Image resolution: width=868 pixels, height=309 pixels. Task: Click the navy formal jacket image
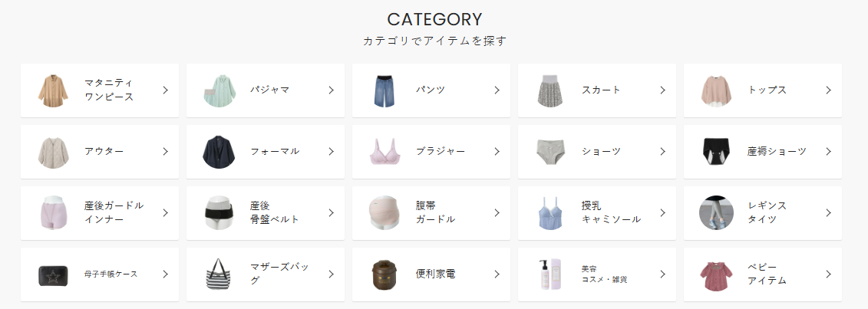(x=219, y=152)
